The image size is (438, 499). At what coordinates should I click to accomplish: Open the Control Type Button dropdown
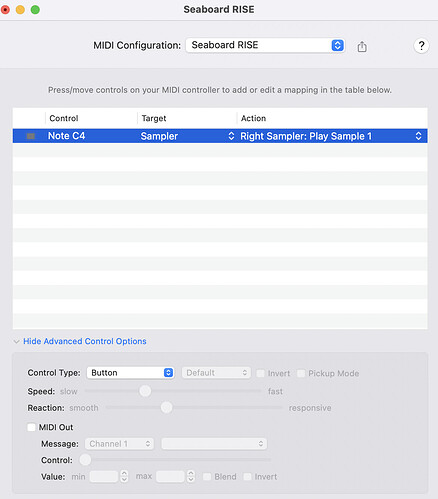click(x=130, y=372)
